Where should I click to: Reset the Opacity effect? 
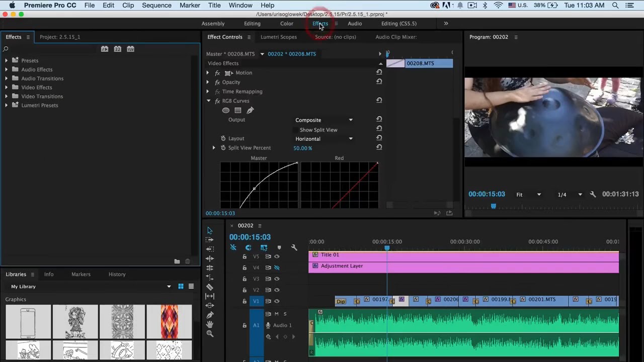tap(379, 82)
